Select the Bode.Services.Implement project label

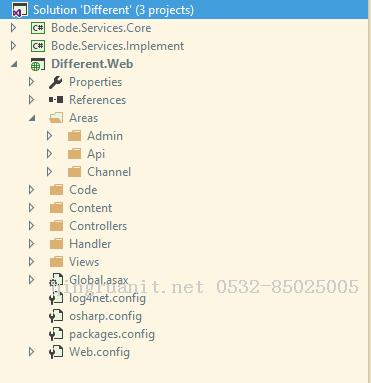click(117, 46)
